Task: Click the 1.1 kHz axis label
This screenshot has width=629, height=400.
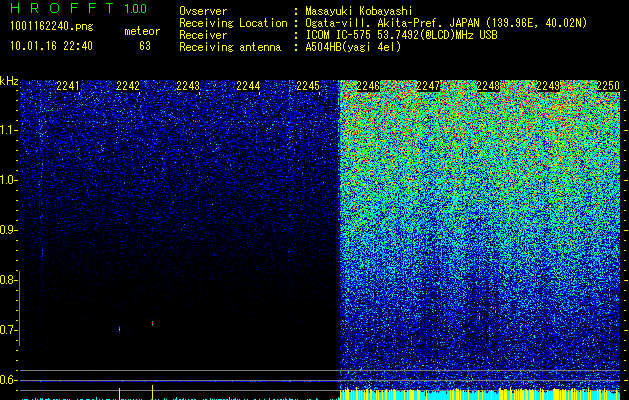Action: 8,130
